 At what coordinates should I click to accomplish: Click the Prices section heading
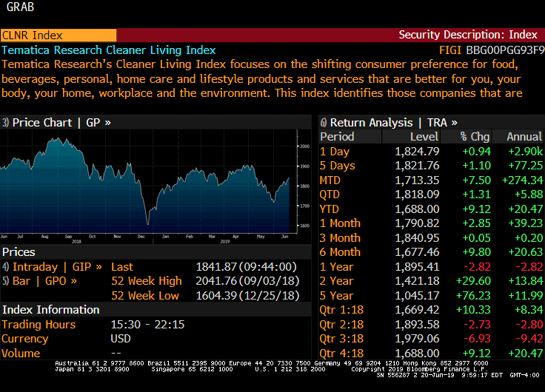(x=19, y=252)
